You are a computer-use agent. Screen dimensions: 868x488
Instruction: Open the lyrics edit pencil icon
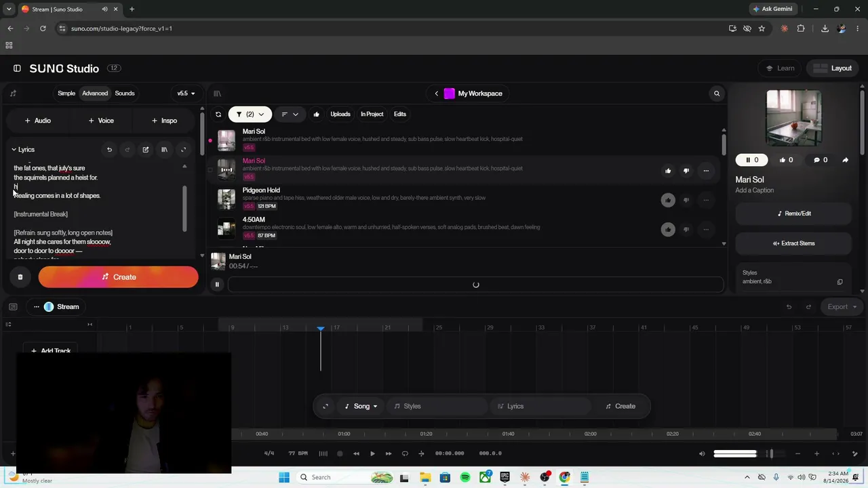[146, 150]
